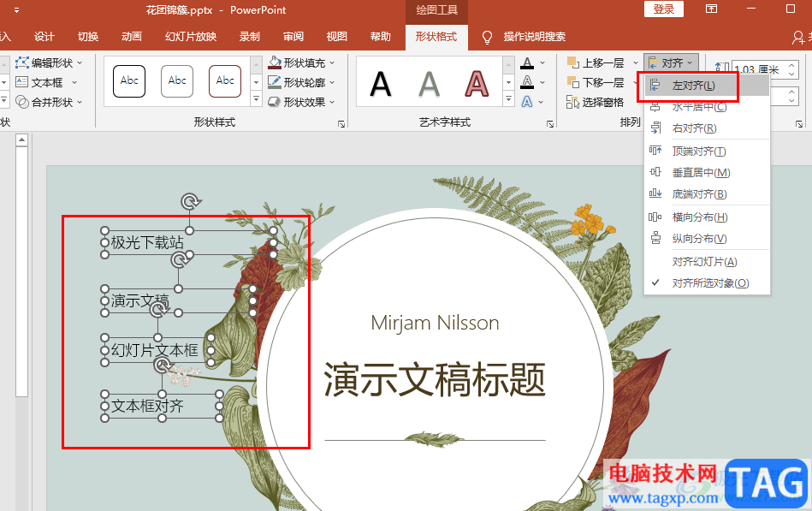Click the Bring Forward (上移一层) icon

tap(572, 62)
